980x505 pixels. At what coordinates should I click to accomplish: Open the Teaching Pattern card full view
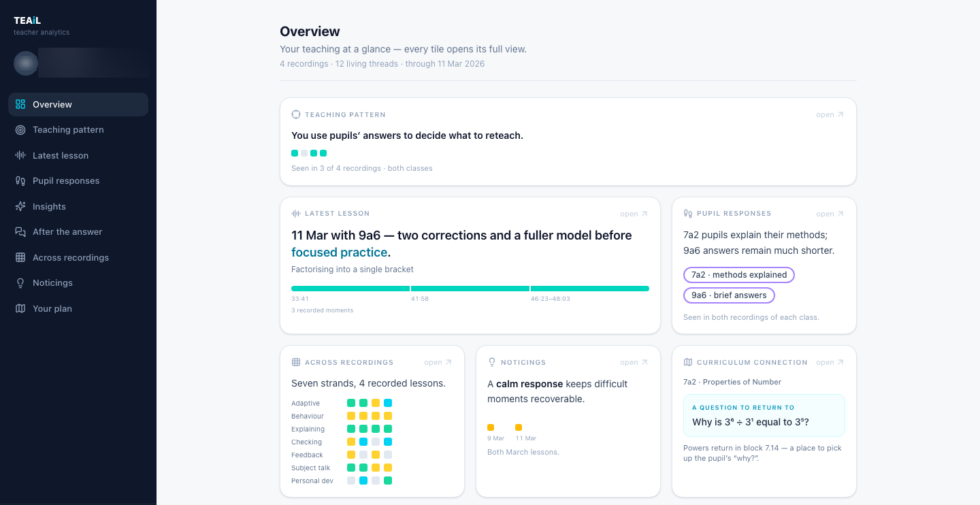point(830,115)
